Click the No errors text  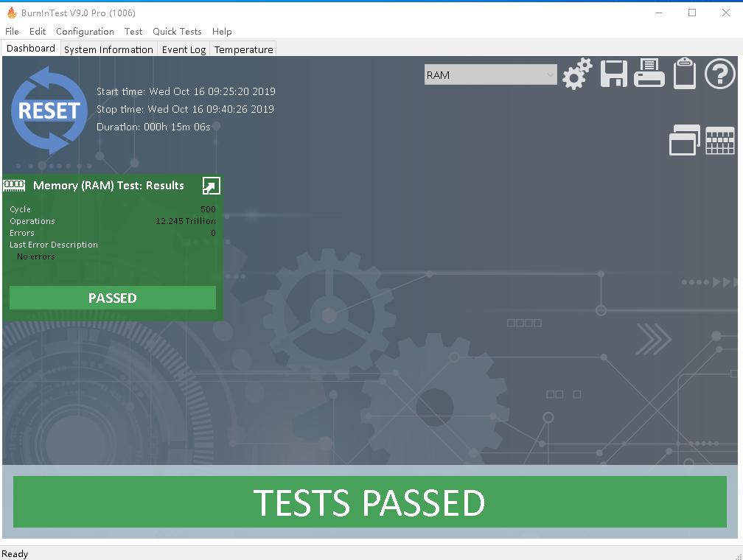tap(36, 256)
